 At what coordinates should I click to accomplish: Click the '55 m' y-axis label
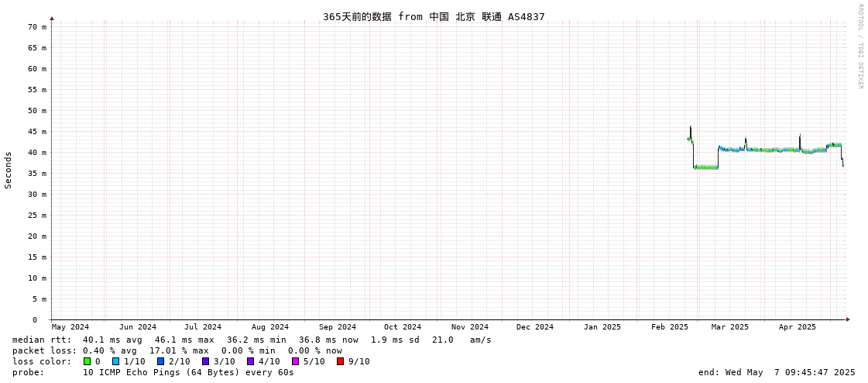pos(37,90)
